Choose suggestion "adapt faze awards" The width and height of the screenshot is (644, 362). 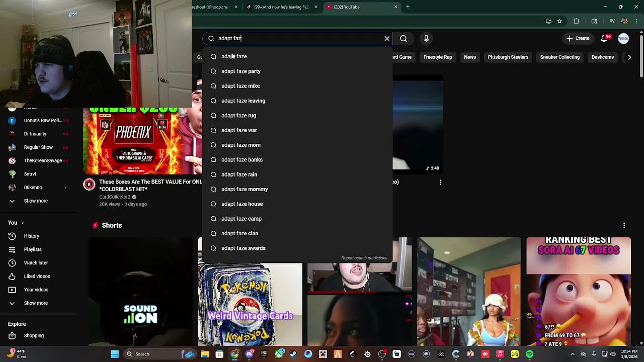[297, 248]
